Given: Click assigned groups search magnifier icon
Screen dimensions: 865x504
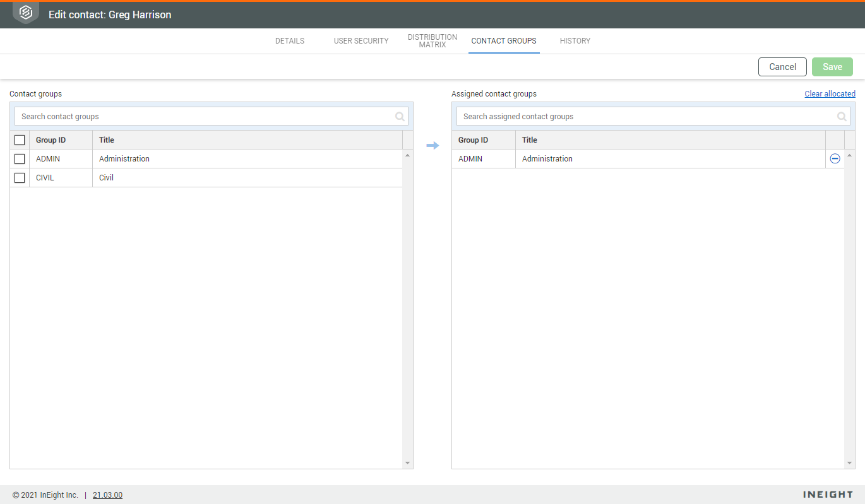Looking at the screenshot, I should pos(842,117).
